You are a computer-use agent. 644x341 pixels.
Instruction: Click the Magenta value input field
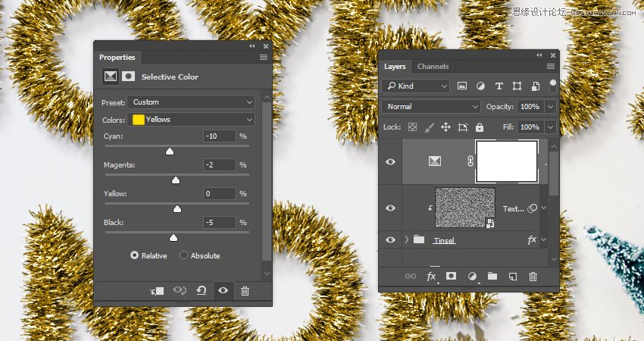click(x=219, y=165)
